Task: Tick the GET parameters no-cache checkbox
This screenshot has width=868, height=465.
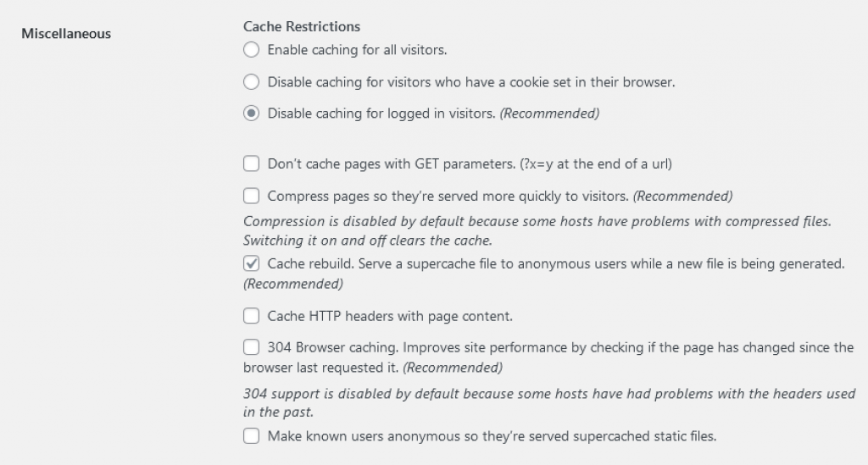Action: click(251, 163)
